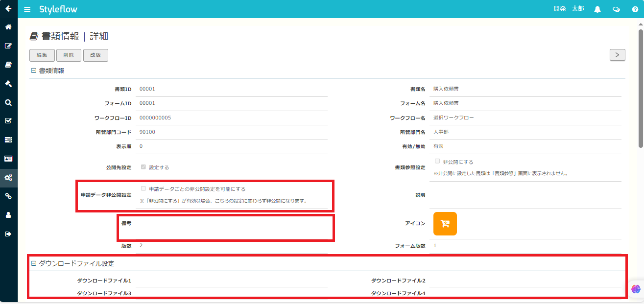Open the book icon in the sidebar
The image size is (644, 304).
point(8,65)
